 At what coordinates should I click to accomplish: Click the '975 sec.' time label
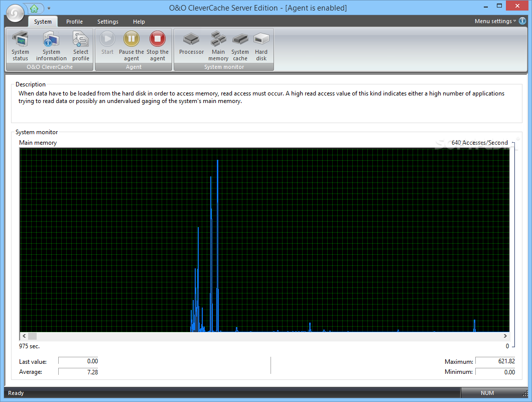(x=29, y=346)
